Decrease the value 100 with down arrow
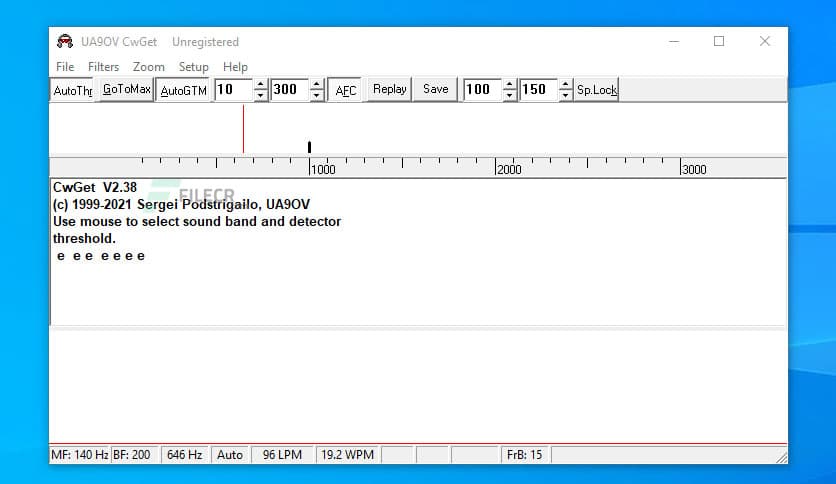This screenshot has height=484, width=836. pos(509,95)
